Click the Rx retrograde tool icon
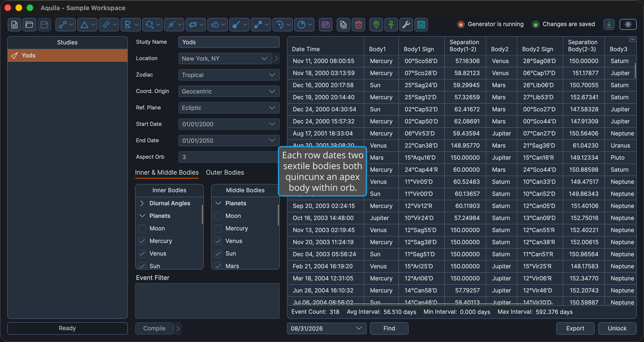This screenshot has width=644, height=342. 128,25
